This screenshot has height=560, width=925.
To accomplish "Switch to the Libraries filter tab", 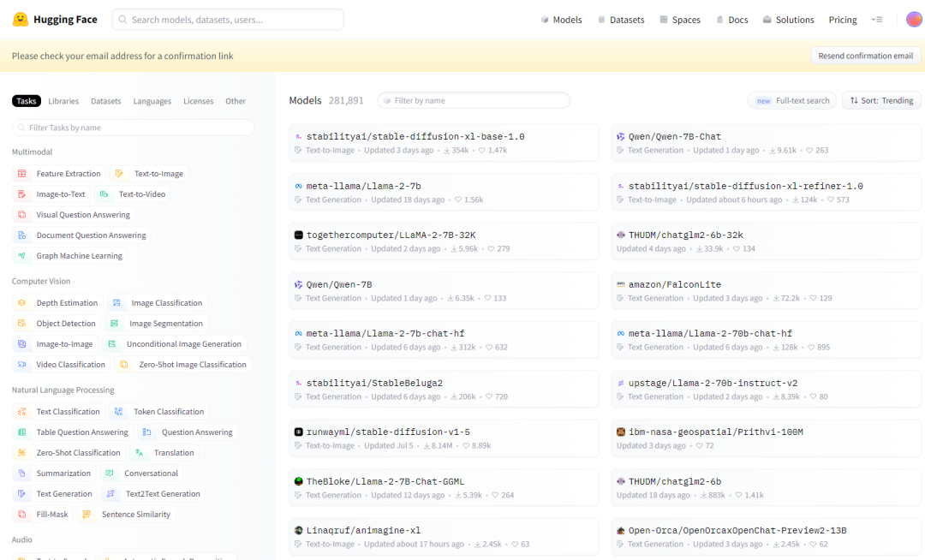I will coord(63,101).
